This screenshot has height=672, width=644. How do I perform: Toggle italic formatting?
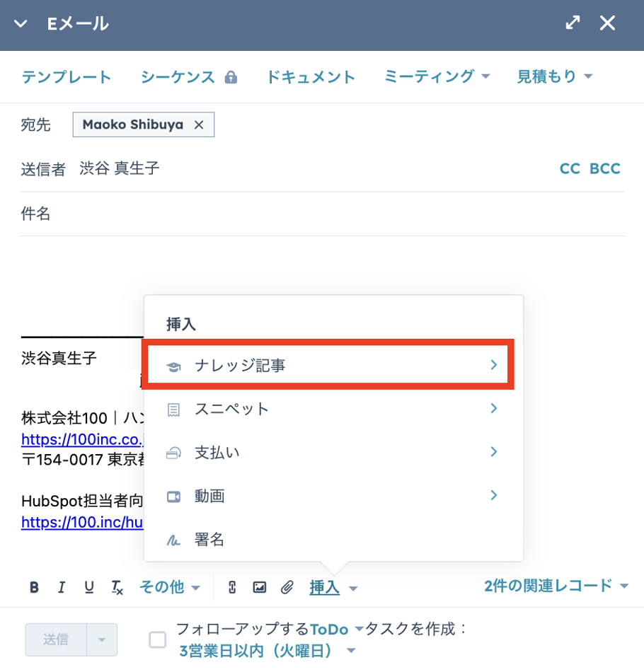62,587
